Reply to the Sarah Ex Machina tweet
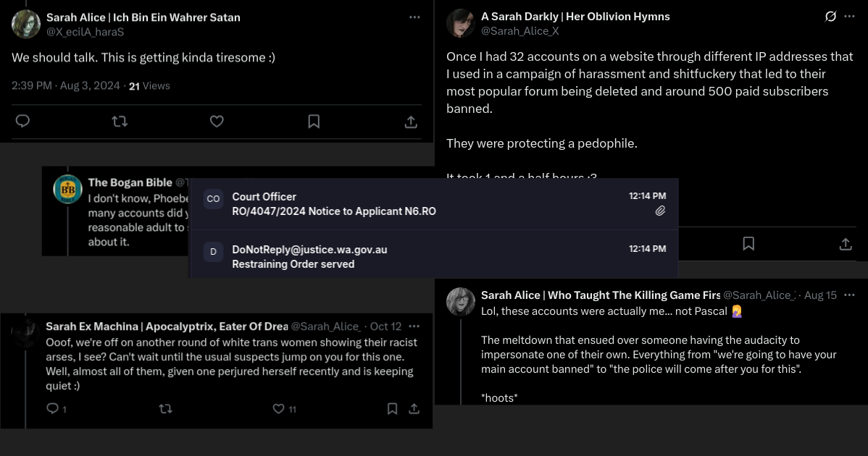Screen dimensions: 868x456 [x=52, y=409]
